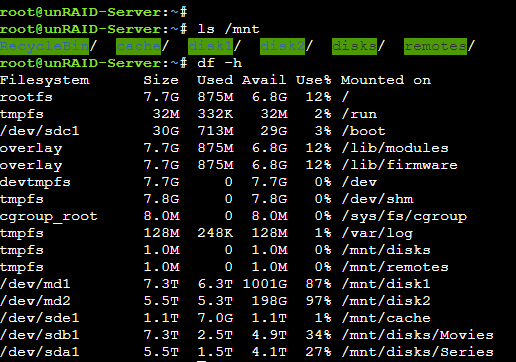Click the 87% usage value
Viewport: 516px width, 362px height.
click(319, 284)
